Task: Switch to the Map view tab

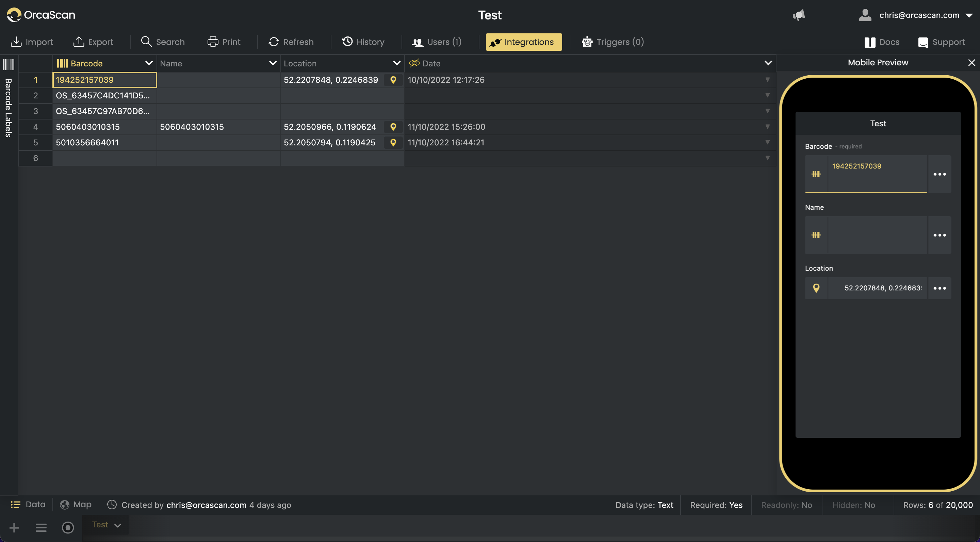Action: tap(76, 505)
